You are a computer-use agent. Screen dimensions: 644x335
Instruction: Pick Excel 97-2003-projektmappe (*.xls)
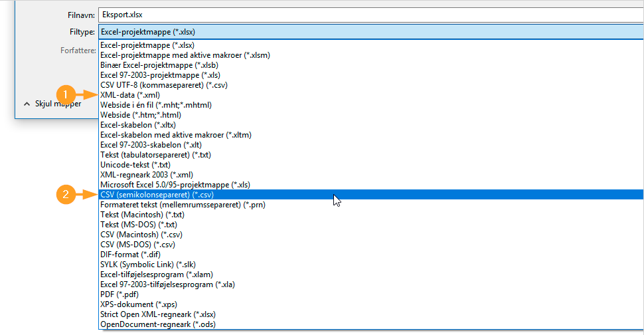click(371, 75)
